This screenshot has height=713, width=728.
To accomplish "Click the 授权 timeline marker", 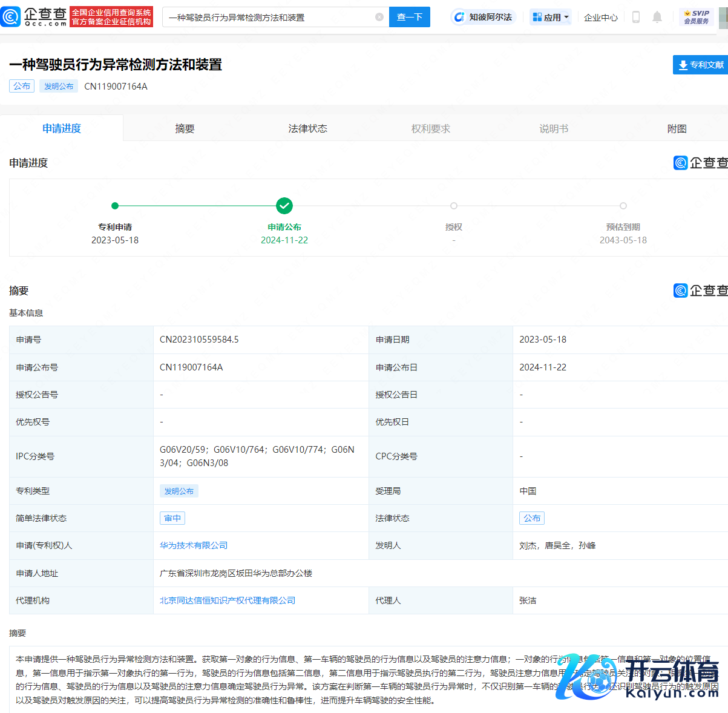I will pyautogui.click(x=454, y=206).
